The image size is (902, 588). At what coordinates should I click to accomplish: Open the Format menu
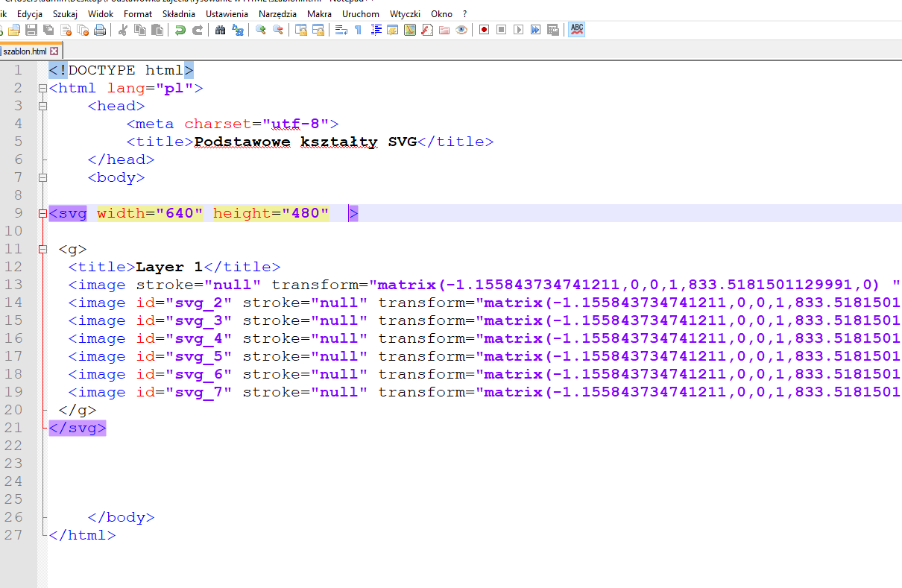[x=138, y=13]
